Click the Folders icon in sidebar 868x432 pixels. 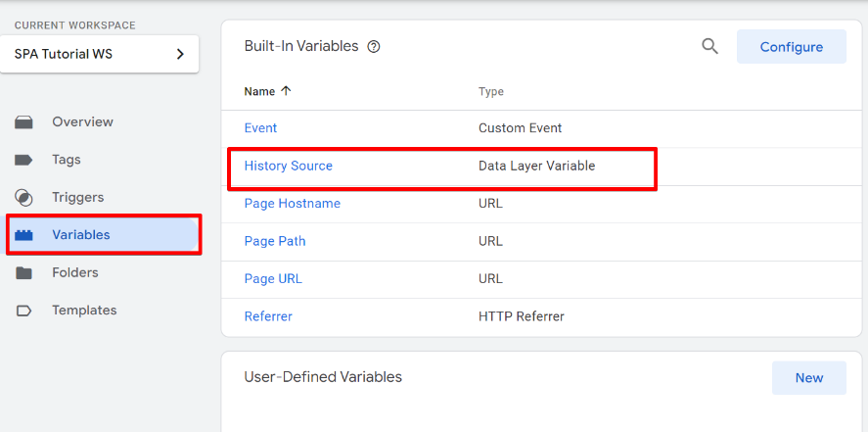pos(23,273)
